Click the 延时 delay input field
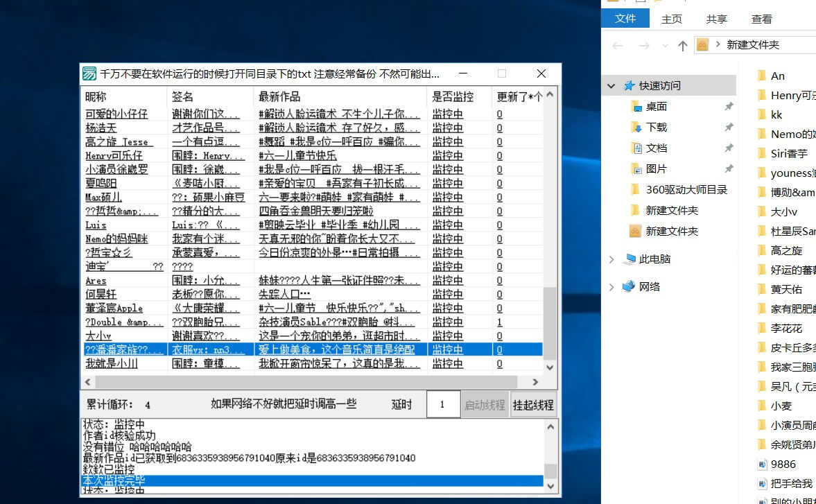Image resolution: width=816 pixels, height=504 pixels. click(443, 404)
